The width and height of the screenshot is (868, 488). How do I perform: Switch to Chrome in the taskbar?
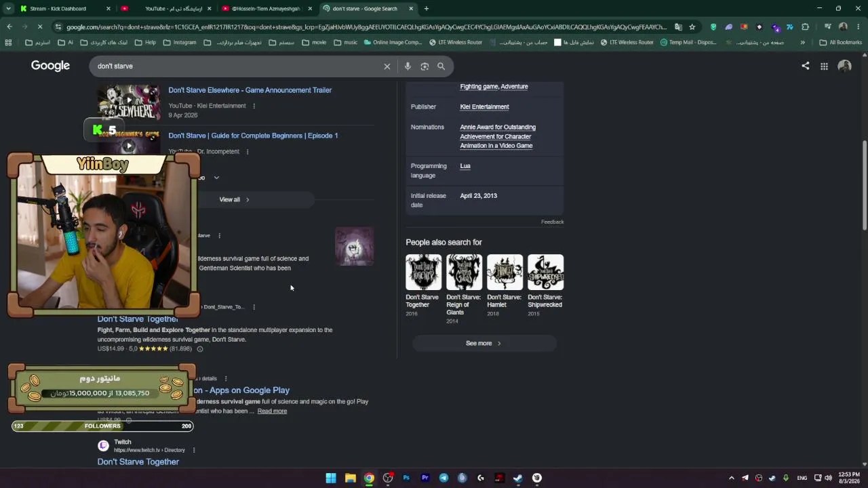pos(369,478)
